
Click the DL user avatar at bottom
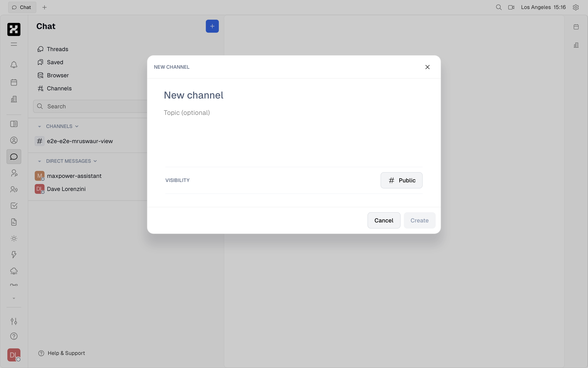click(14, 355)
